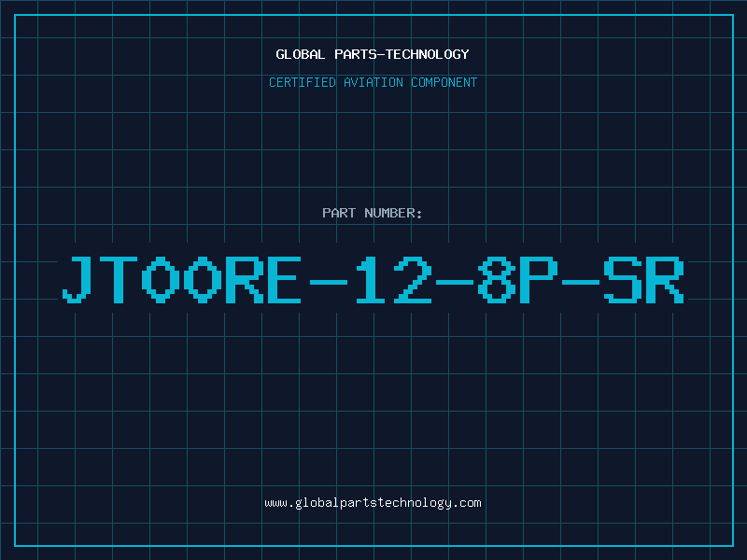This screenshot has width=747, height=560.
Task: Click the large letter J in the part number
Action: click(x=78, y=280)
